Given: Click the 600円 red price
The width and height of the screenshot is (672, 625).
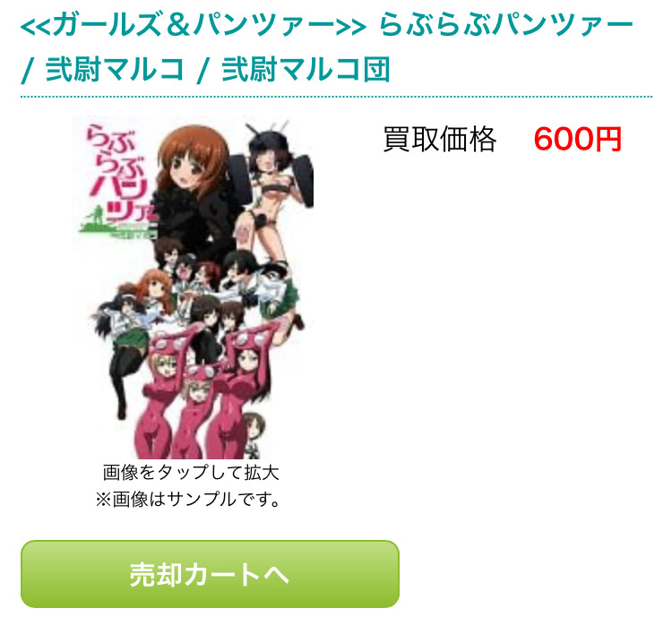Looking at the screenshot, I should [578, 139].
